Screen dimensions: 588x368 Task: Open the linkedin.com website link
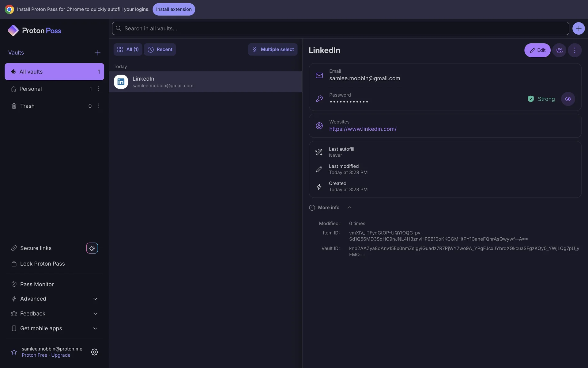pos(363,129)
